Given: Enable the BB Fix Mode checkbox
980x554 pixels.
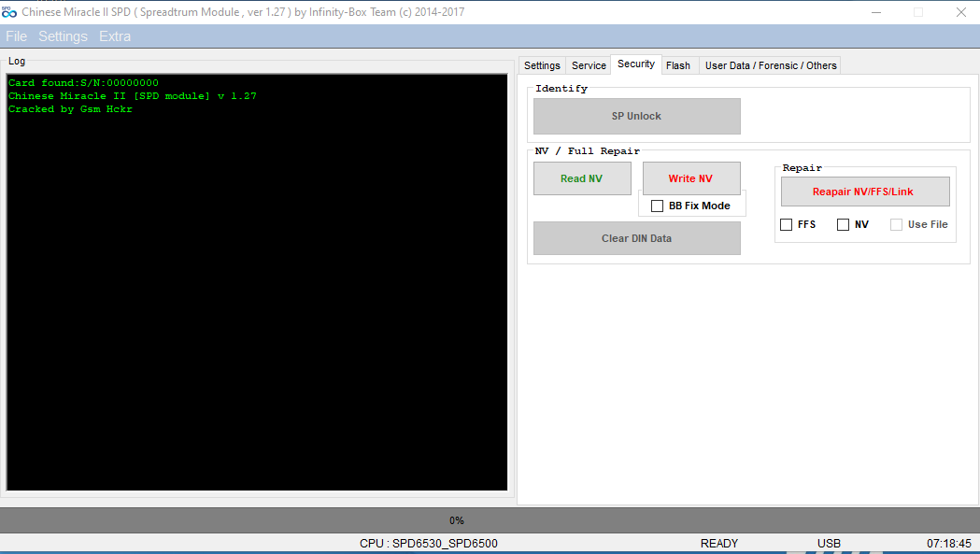Looking at the screenshot, I should pos(657,206).
